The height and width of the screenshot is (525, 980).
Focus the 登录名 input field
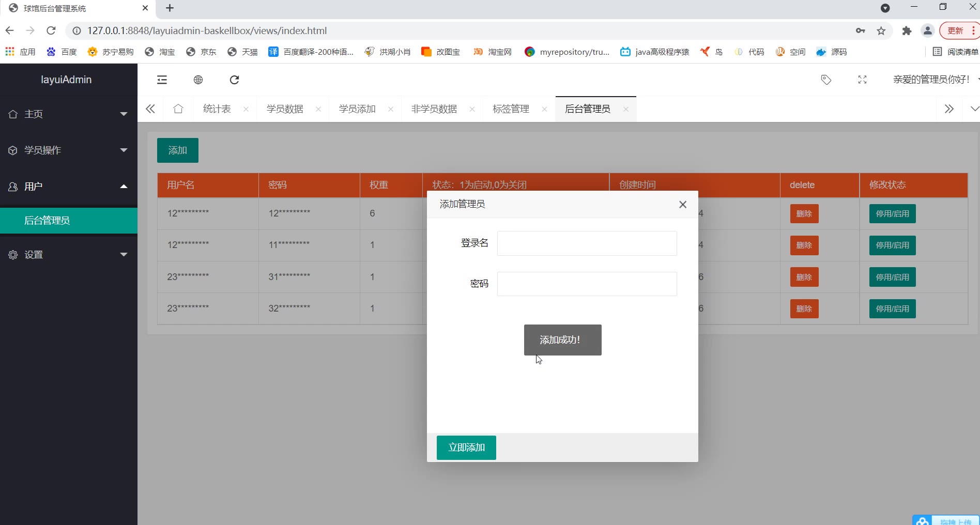[587, 243]
